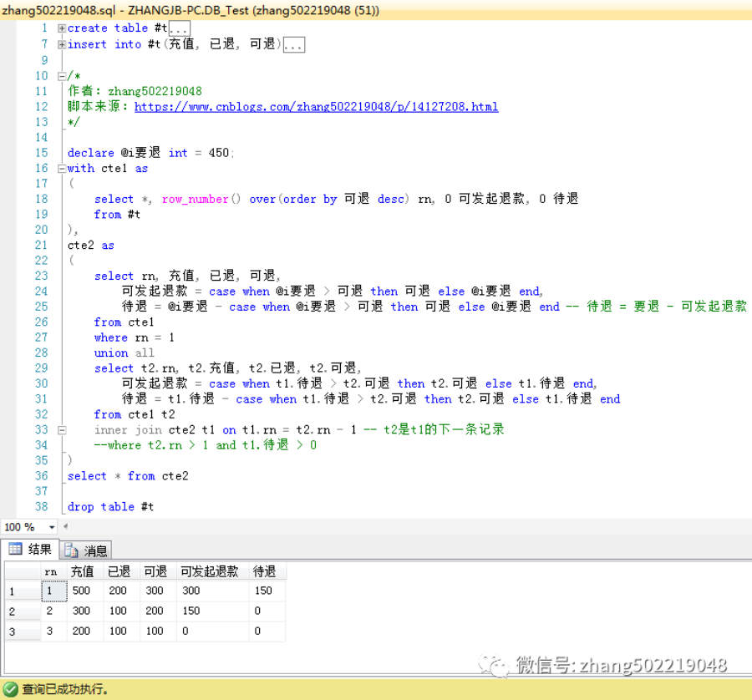Click the scroll arrow beside the zoom box

tap(67, 527)
